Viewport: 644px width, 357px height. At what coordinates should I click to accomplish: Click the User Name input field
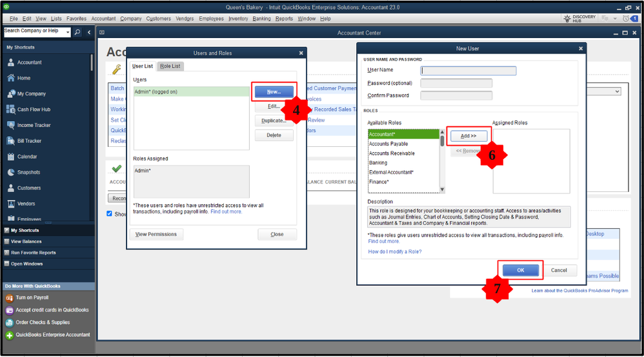468,71
